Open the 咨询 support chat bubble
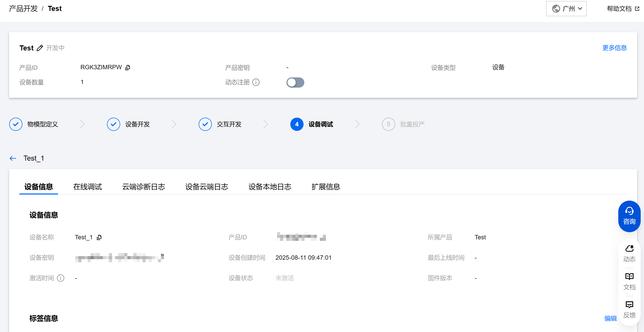The height and width of the screenshot is (332, 644). point(629,216)
